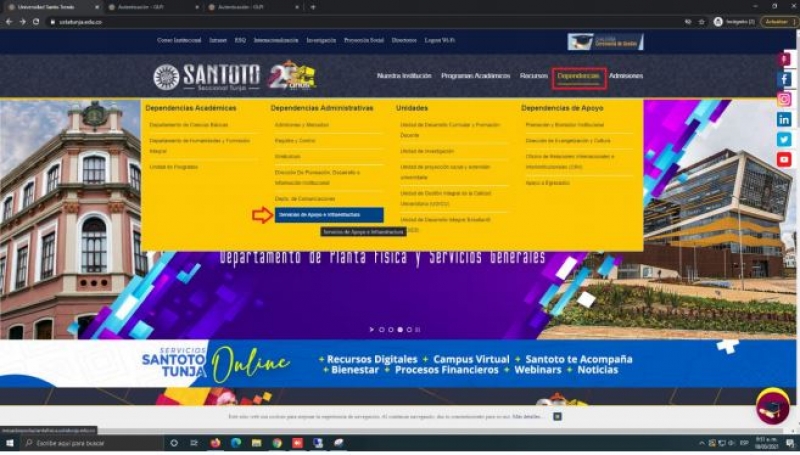Open Cortana circle on taskbar
Image resolution: width=800 pixels, height=455 pixels.
click(x=174, y=443)
